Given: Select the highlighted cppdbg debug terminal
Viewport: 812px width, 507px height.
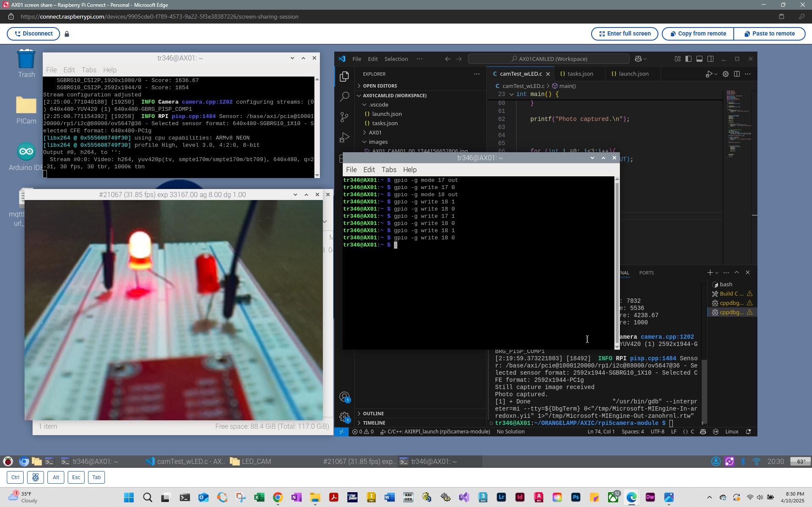Looking at the screenshot, I should [x=729, y=312].
